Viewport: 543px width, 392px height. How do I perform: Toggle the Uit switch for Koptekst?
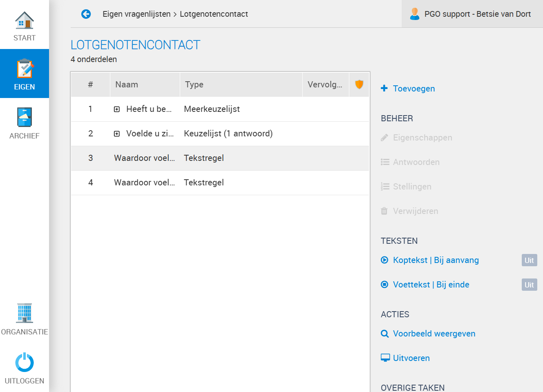(x=529, y=260)
